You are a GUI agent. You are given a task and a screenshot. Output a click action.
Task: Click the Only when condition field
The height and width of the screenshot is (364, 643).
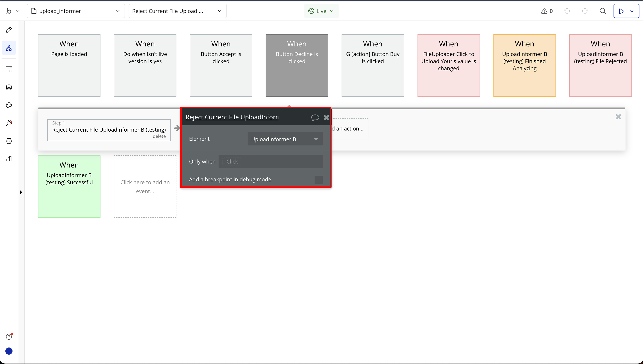[271, 161]
